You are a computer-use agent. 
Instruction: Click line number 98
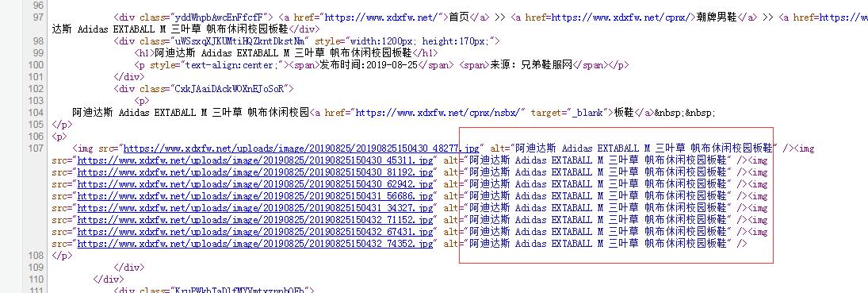[x=37, y=41]
